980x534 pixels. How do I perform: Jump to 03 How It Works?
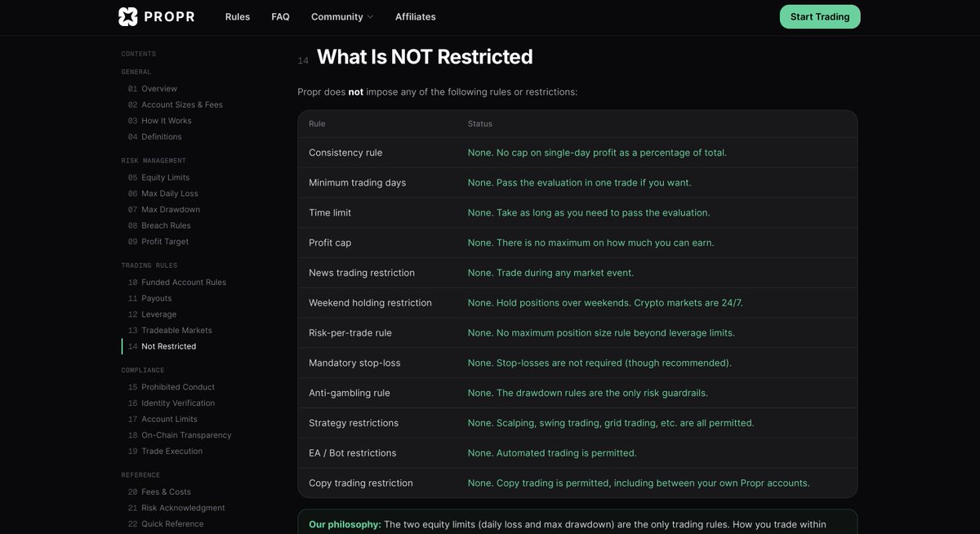[x=159, y=121]
